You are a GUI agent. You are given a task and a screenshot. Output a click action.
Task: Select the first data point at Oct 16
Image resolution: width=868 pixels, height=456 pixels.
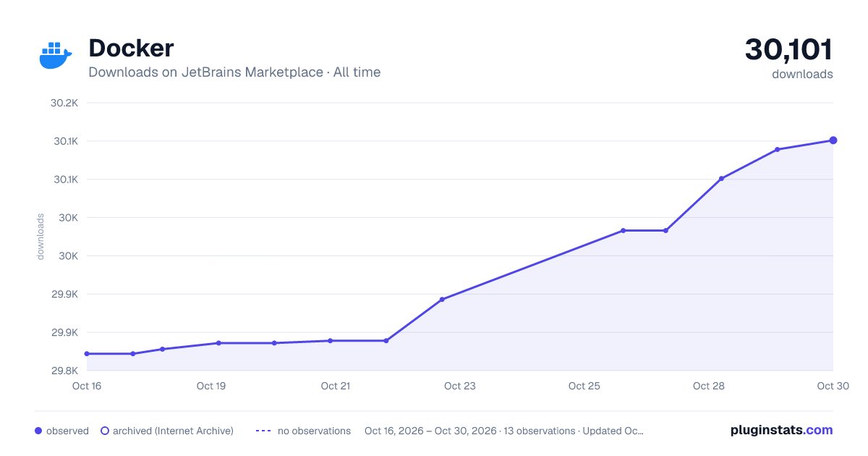[x=87, y=354]
